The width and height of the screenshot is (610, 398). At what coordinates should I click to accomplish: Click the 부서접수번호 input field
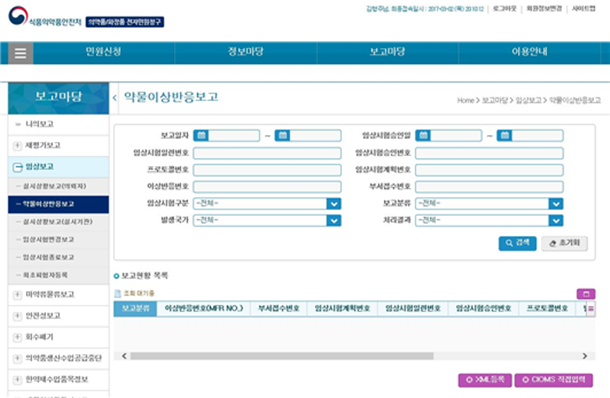(x=489, y=187)
